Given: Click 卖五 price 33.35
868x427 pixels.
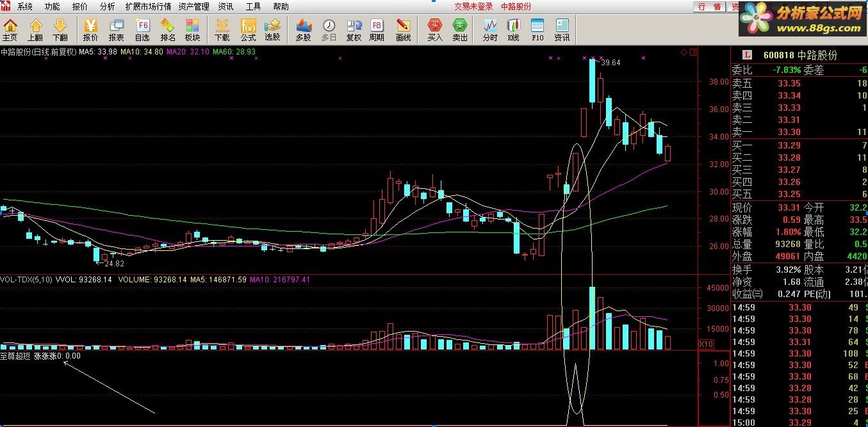Looking at the screenshot, I should point(789,83).
